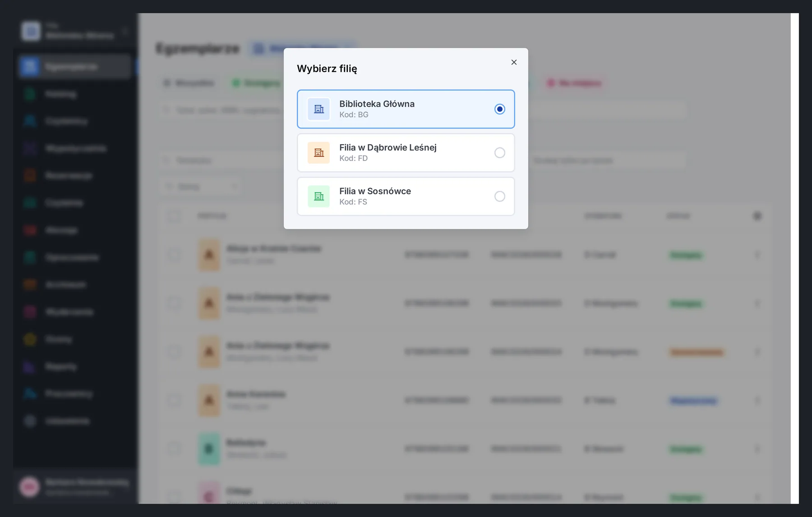The image size is (812, 517).
Task: Select the Biblioteka Główna radio button
Action: [500, 109]
